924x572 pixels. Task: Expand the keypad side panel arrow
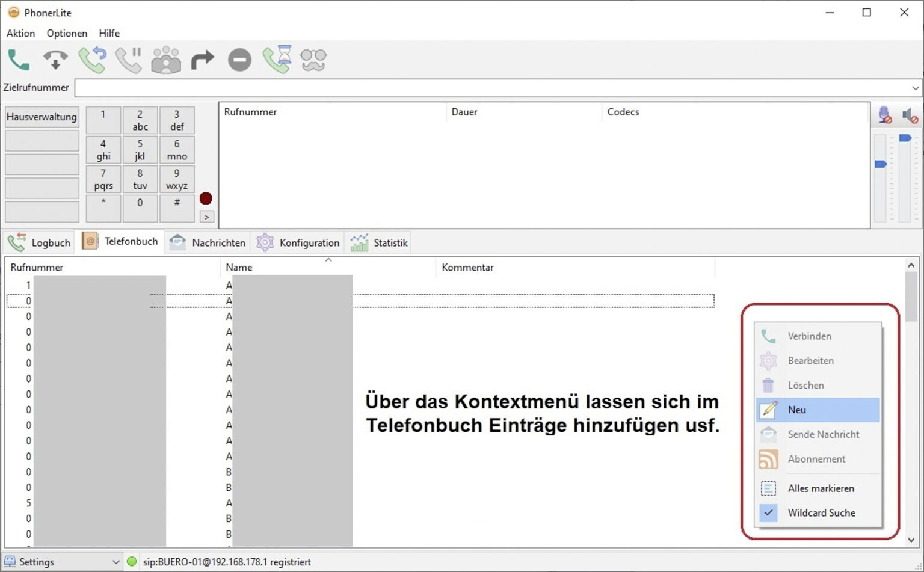coord(207,217)
